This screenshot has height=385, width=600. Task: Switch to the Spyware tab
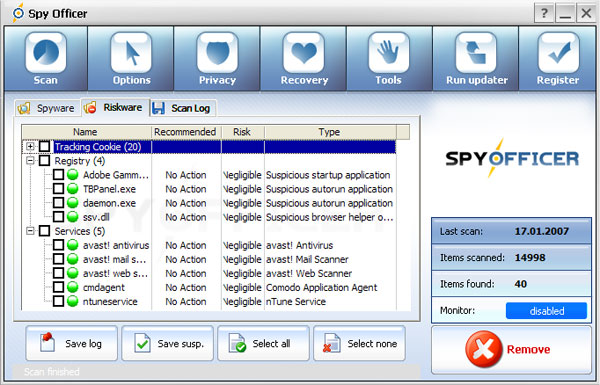tap(47, 108)
